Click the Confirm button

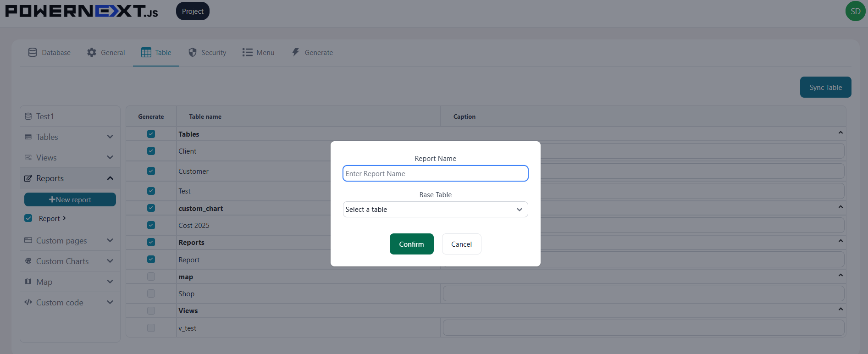click(411, 244)
